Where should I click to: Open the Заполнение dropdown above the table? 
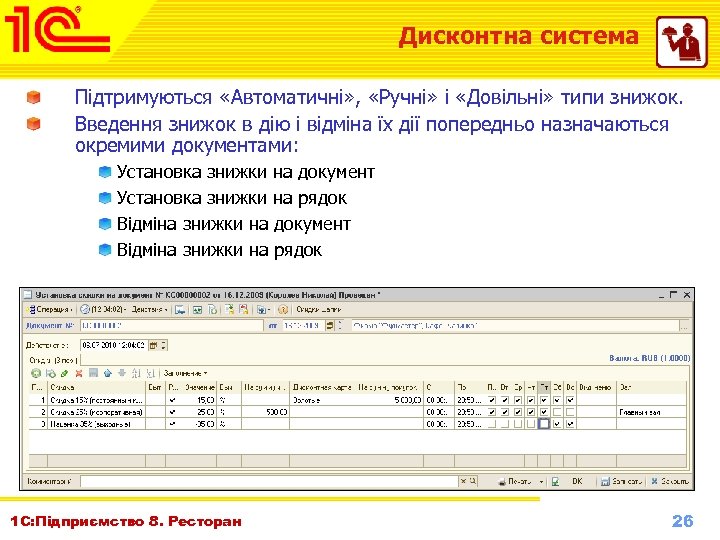(186, 373)
